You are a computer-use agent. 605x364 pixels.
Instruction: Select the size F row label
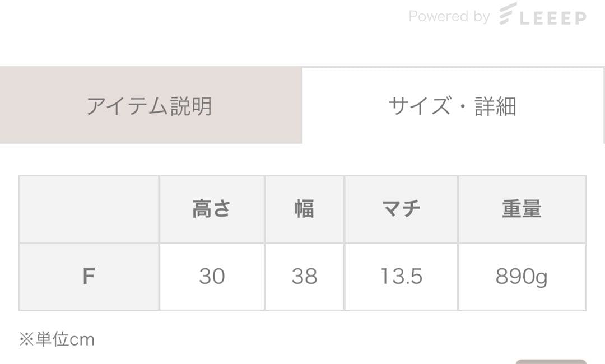pyautogui.click(x=89, y=276)
